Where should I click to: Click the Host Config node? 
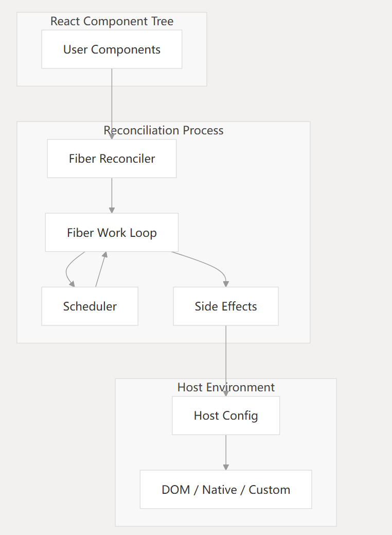tap(226, 416)
